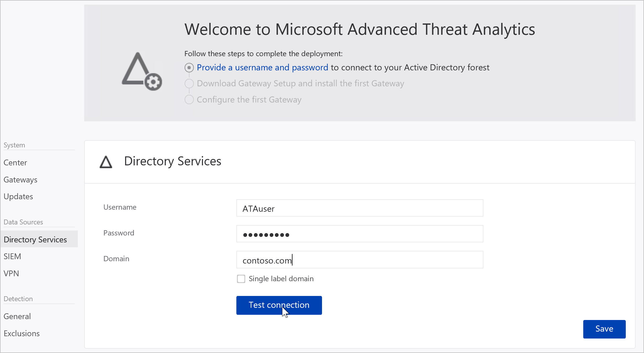Click the Test connection button
The image size is (644, 353).
(279, 305)
